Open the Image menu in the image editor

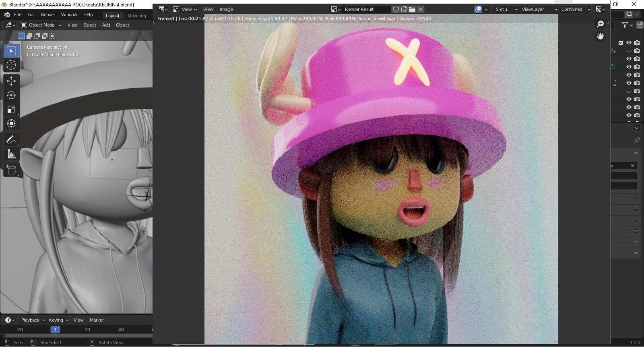(226, 9)
